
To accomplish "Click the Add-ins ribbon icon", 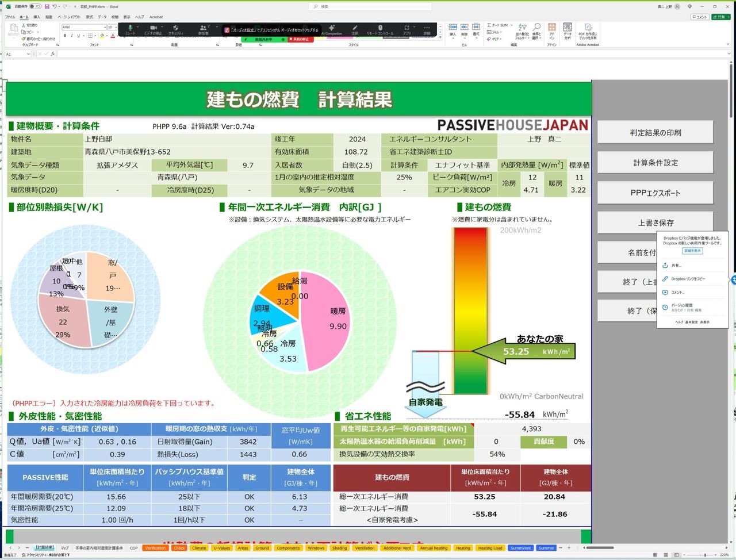I will [x=552, y=30].
